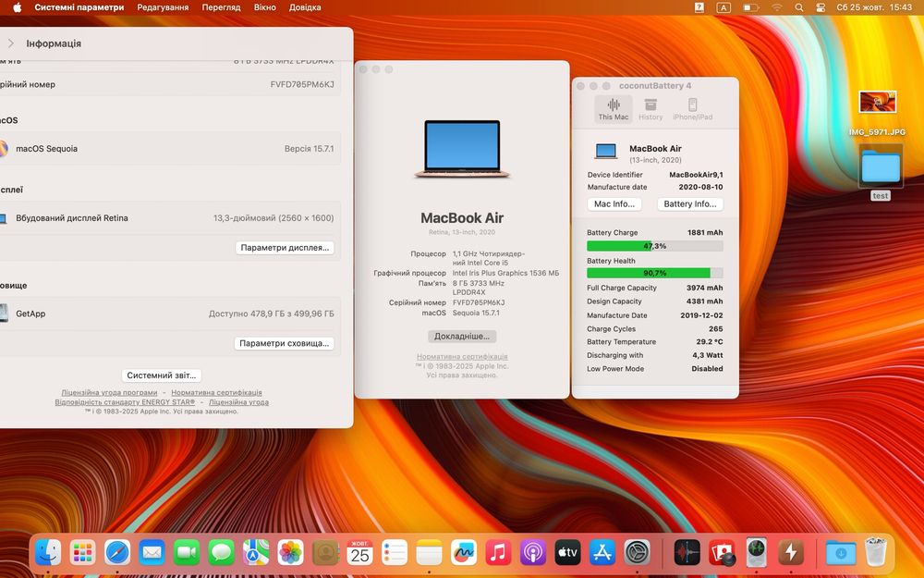Open Freeform from the Dock
This screenshot has height=578, width=924.
point(464,553)
